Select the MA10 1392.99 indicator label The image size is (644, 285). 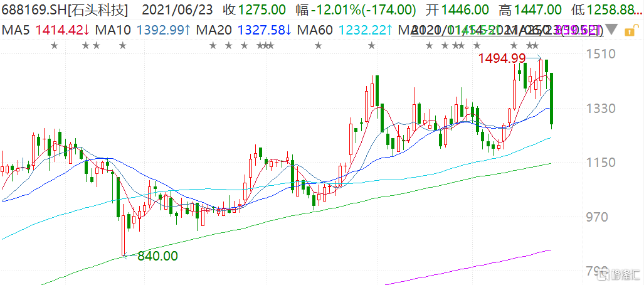[x=142, y=30]
